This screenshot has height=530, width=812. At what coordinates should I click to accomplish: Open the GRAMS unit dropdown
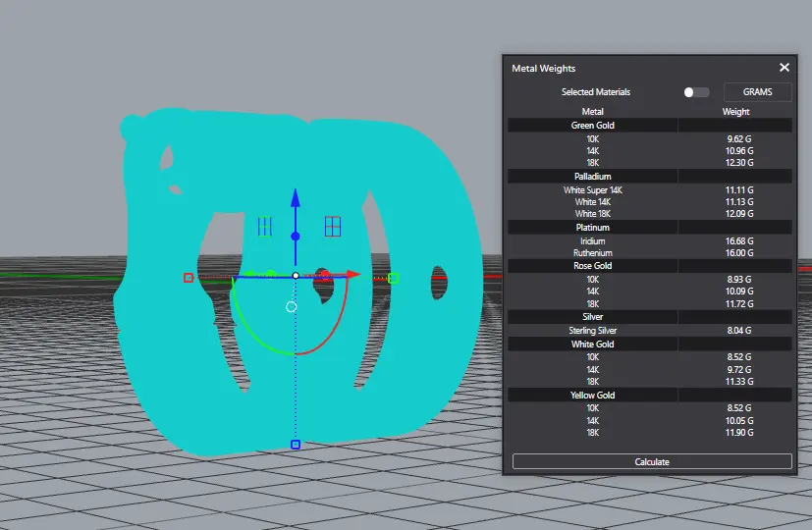(x=757, y=92)
